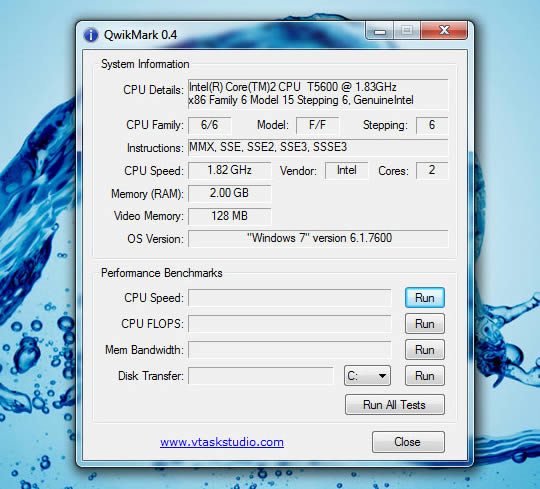Viewport: 540px width, 489px height.
Task: Click the Performance Benchmarks group label
Action: coord(162,273)
